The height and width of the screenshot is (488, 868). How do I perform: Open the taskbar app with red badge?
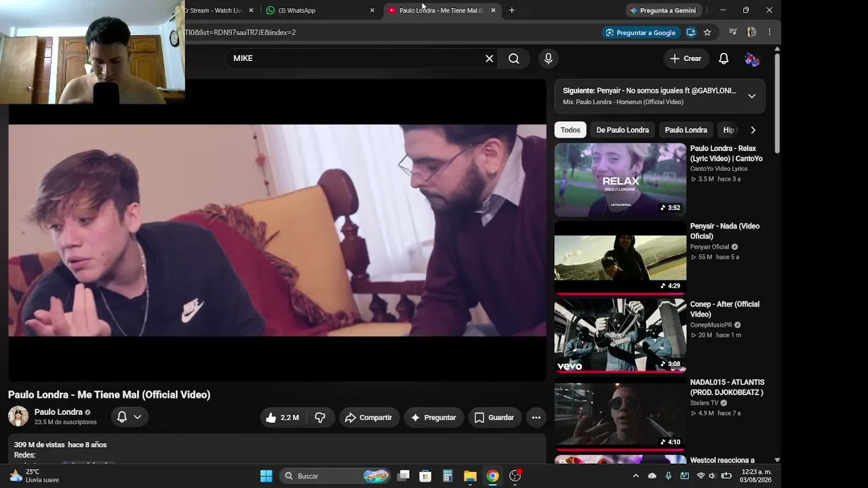pyautogui.click(x=515, y=476)
